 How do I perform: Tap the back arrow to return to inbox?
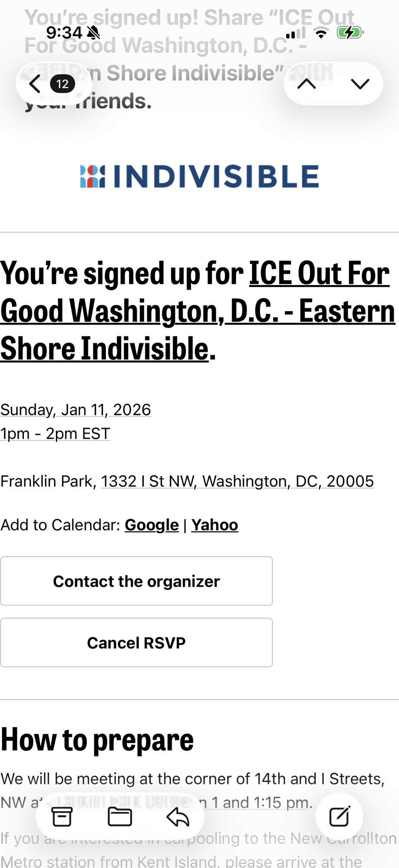click(36, 84)
